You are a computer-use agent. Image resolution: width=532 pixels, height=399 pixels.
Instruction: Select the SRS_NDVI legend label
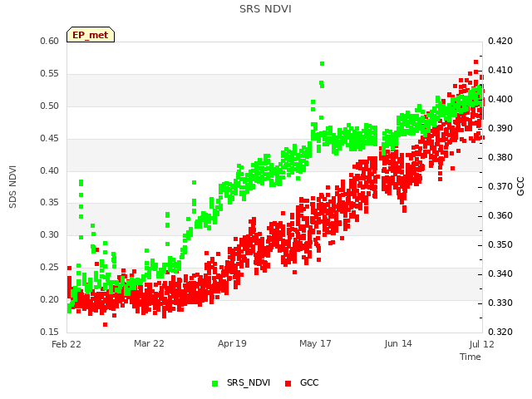tap(249, 382)
